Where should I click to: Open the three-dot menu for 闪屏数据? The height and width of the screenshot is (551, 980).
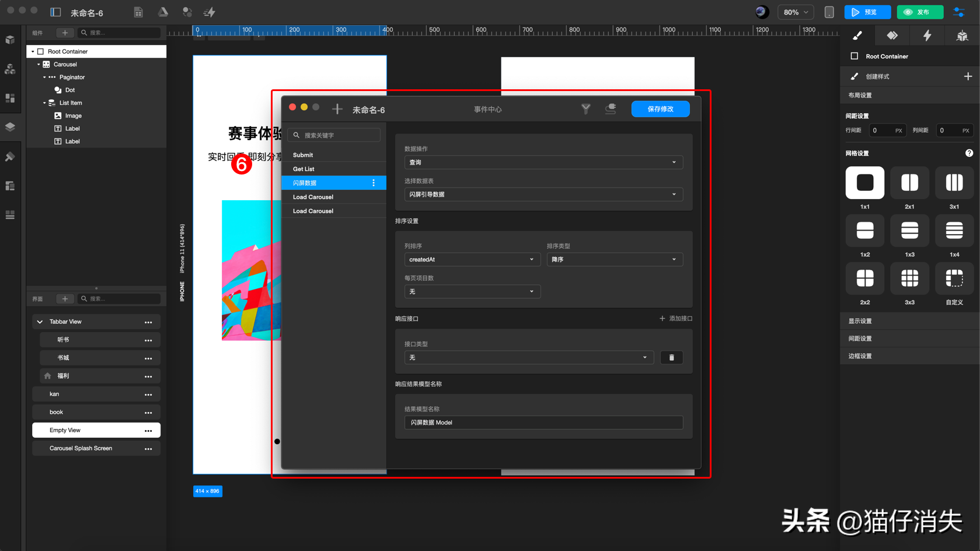coord(374,183)
